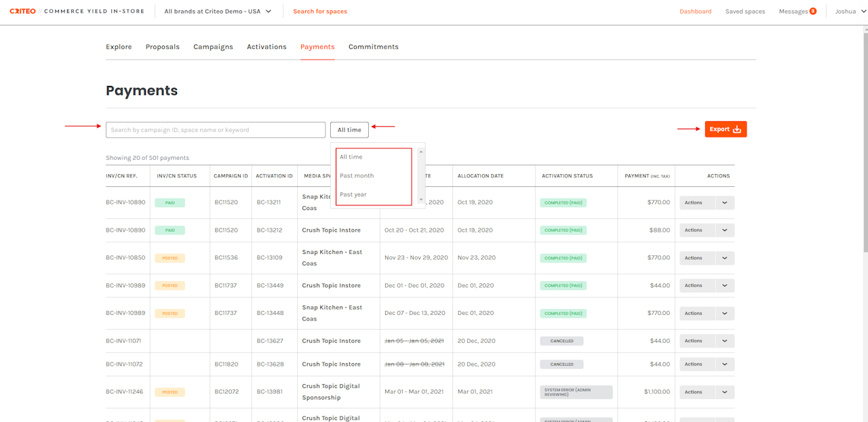Switch to the Campaigns tab
This screenshot has height=422, width=868.
(x=213, y=47)
